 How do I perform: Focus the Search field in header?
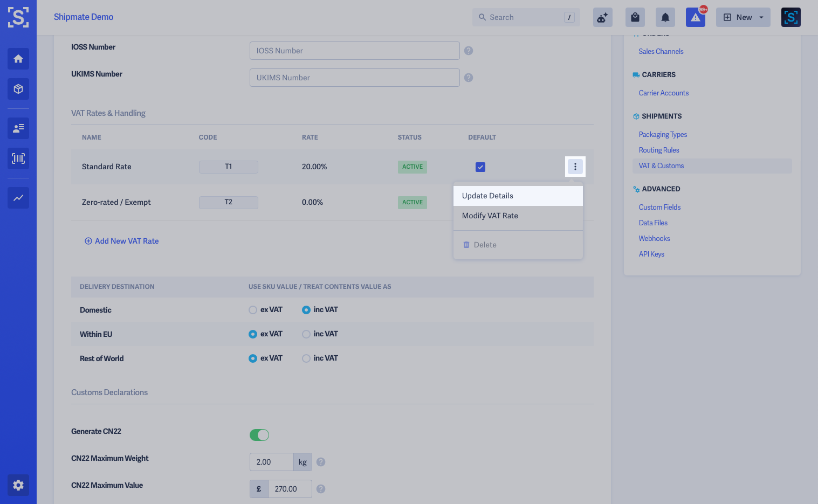click(526, 17)
